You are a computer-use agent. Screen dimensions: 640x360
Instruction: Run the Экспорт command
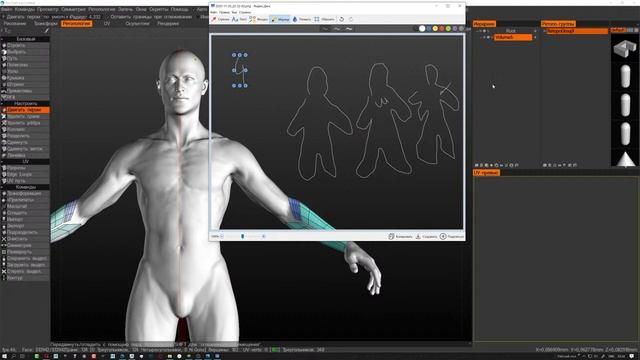25,226
